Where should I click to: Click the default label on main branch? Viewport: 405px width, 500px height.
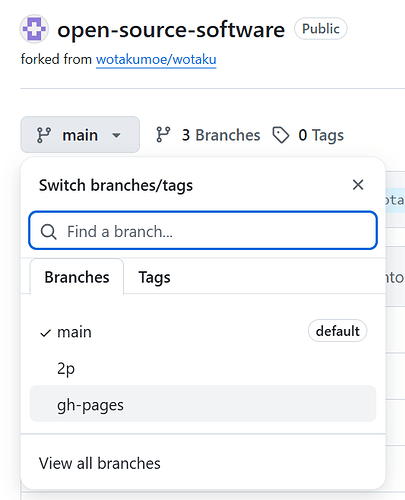pyautogui.click(x=337, y=331)
